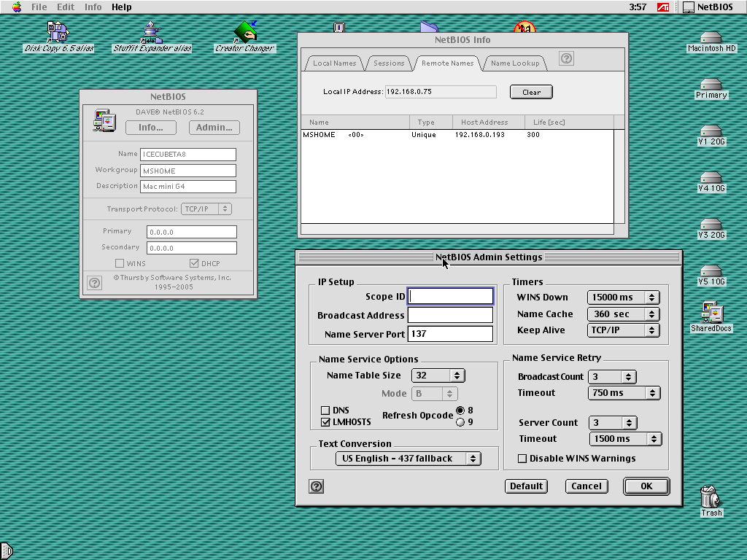Open the Name Table Size dropdown
Screen dimensions: 747x560
438,376
